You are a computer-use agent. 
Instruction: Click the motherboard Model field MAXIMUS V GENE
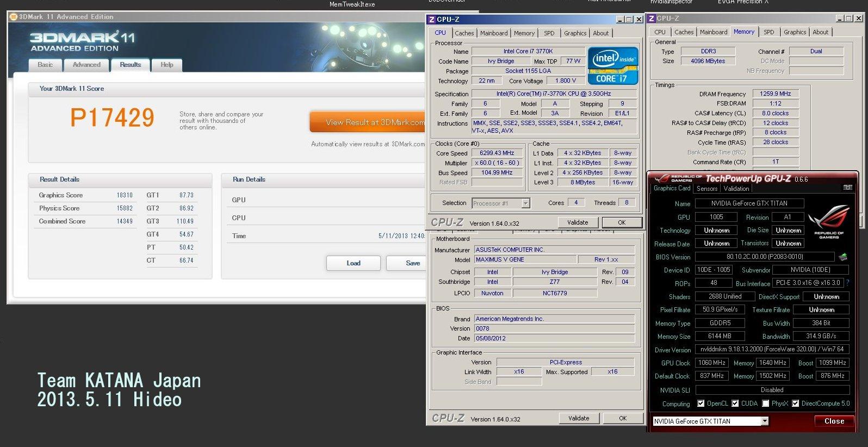pyautogui.click(x=524, y=259)
